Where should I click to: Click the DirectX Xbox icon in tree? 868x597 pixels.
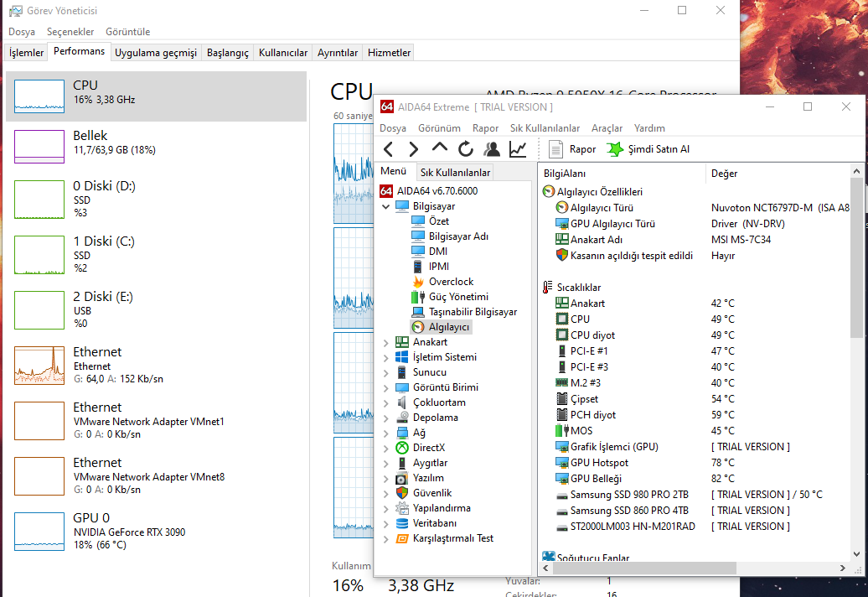(402, 448)
